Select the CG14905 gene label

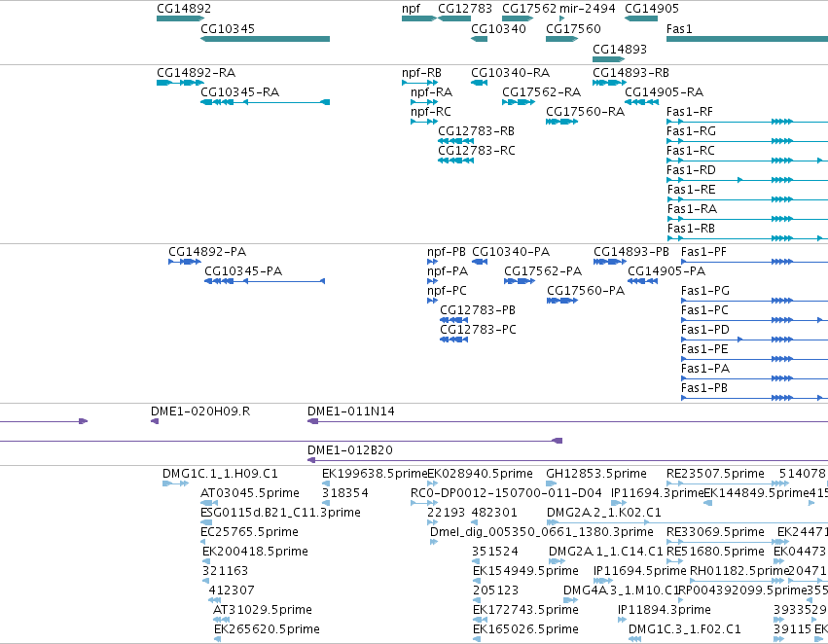coord(652,9)
